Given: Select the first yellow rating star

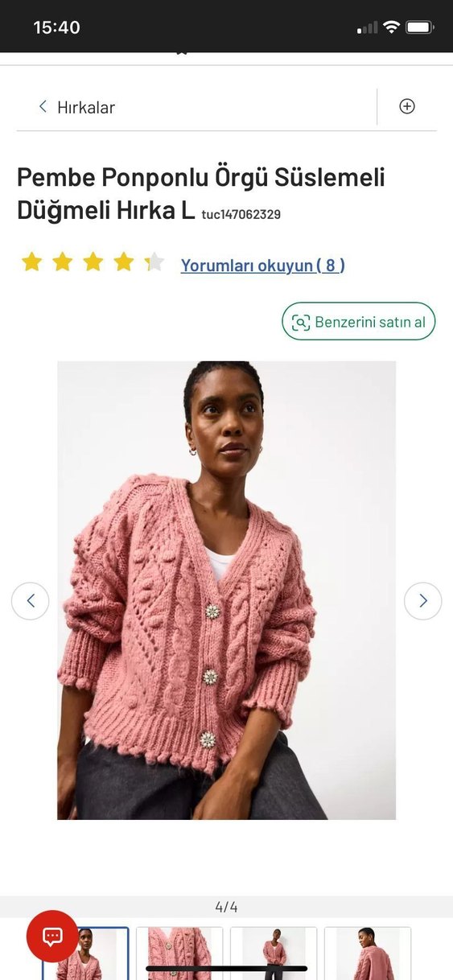Looking at the screenshot, I should pos(31,262).
